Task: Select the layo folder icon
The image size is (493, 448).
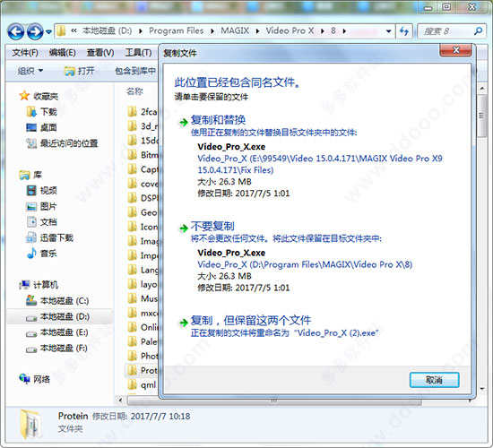Action: 133,284
